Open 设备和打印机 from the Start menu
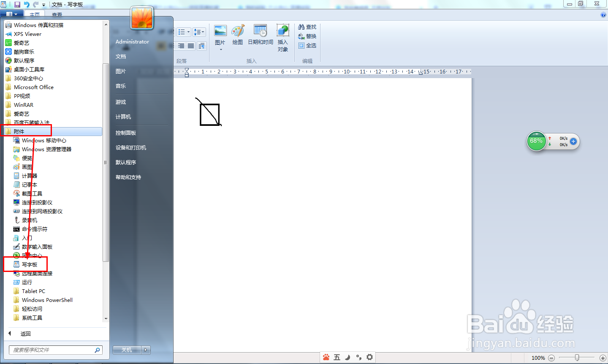 click(x=131, y=148)
